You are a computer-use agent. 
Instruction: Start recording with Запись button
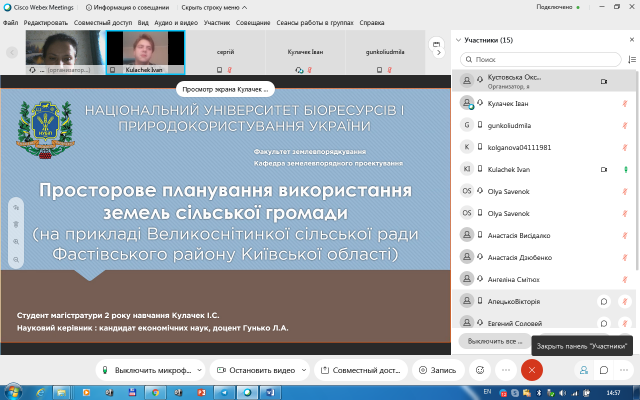tap(437, 369)
